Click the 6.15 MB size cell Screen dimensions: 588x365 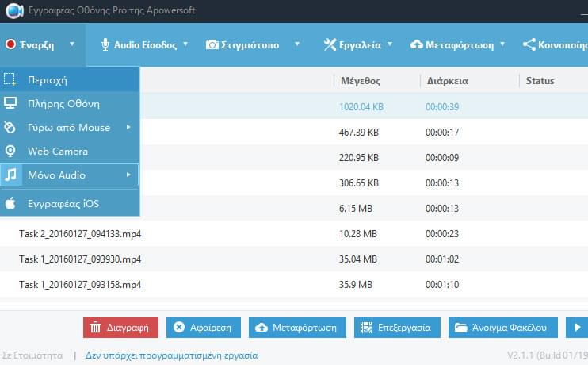coord(356,209)
